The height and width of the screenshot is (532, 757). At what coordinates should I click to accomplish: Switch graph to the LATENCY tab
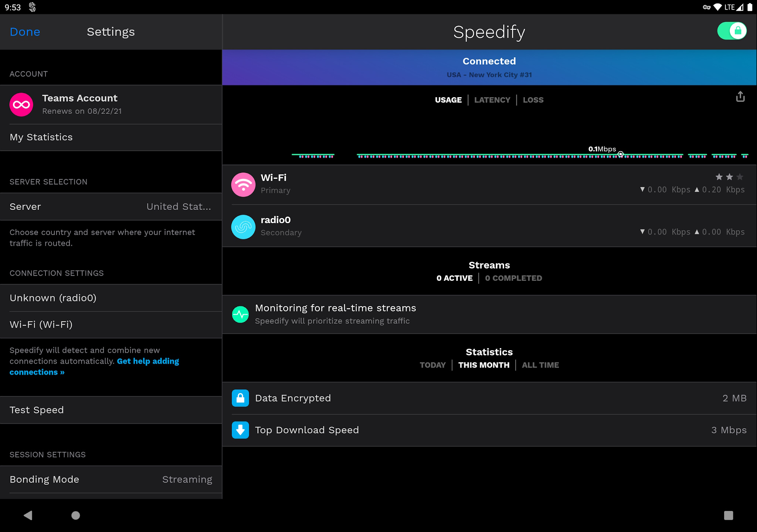pyautogui.click(x=492, y=100)
